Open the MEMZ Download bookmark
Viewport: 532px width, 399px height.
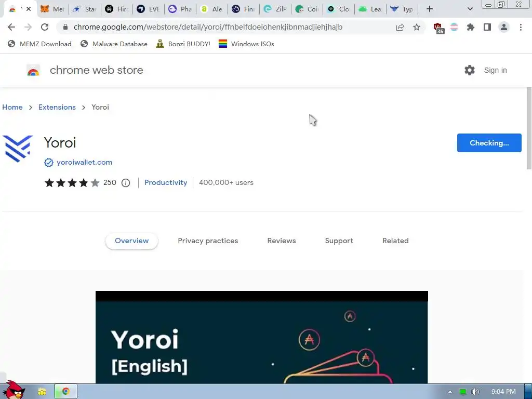39,44
